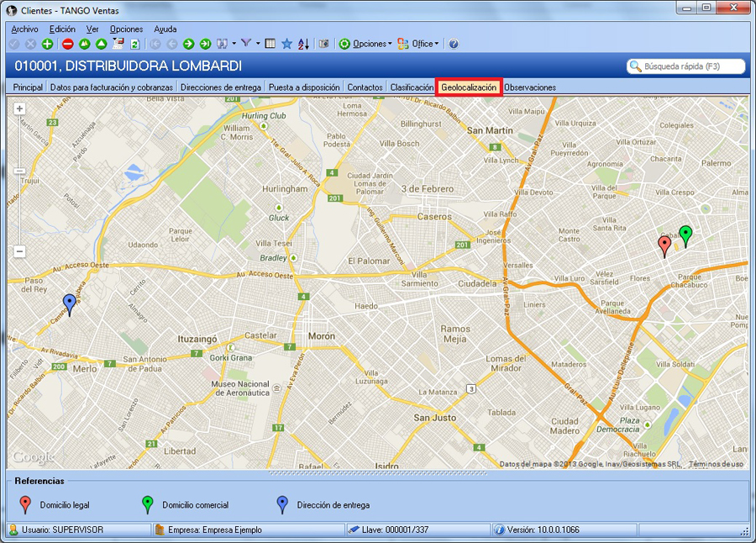Click the Hurlingham label on the map
Screen dimensions: 756x543
tap(285, 189)
